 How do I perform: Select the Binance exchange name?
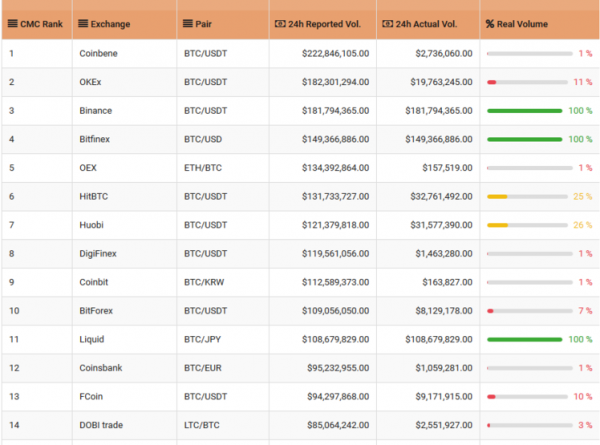tap(96, 111)
